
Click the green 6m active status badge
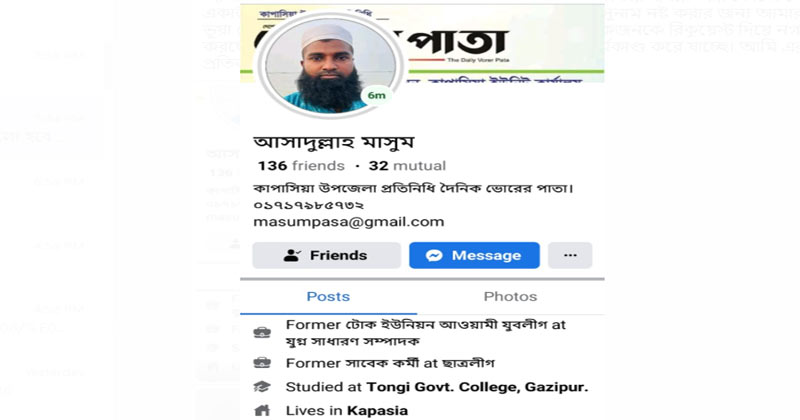(x=377, y=95)
